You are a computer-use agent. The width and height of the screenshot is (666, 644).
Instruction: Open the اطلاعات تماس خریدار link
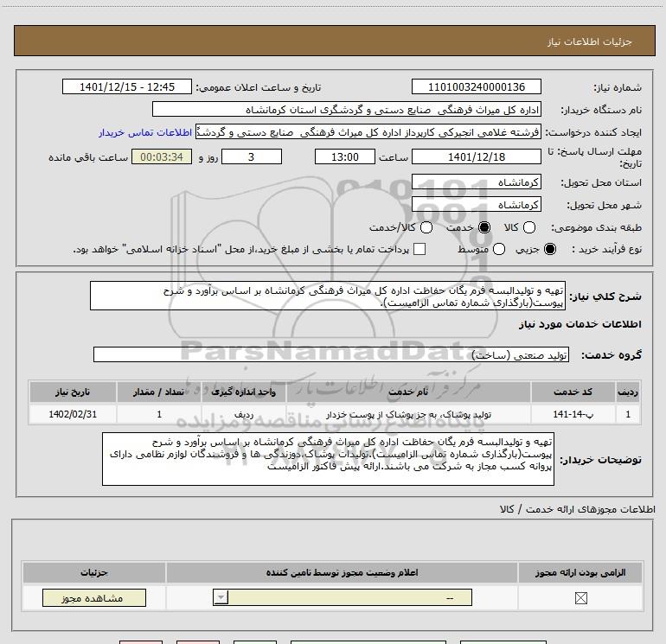point(145,132)
